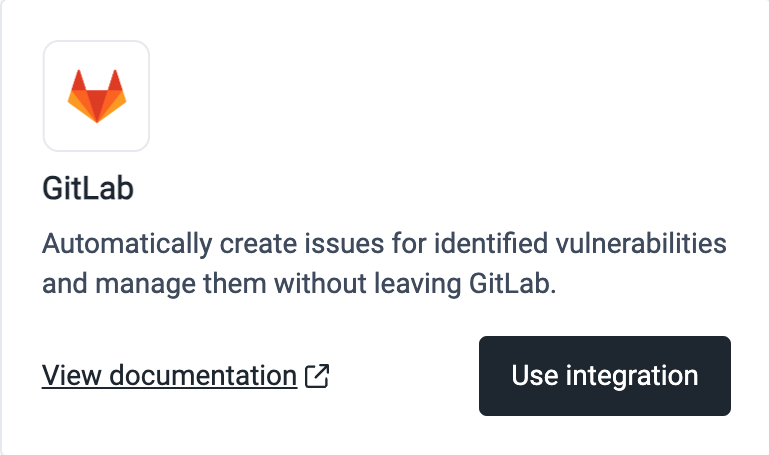This screenshot has width=769, height=455.
Task: Click the GitLab integration title
Action: 88,189
